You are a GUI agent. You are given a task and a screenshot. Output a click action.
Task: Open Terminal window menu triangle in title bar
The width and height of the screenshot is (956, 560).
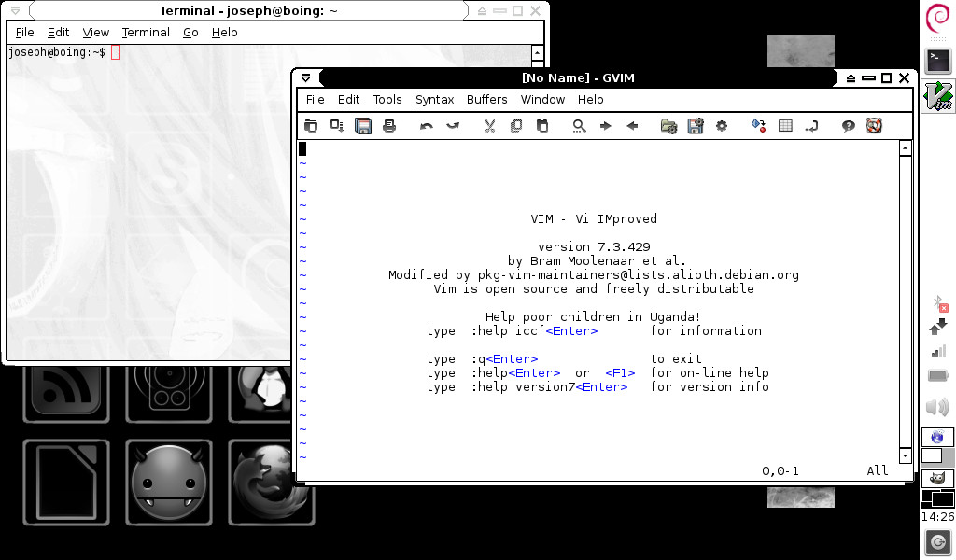coord(15,11)
